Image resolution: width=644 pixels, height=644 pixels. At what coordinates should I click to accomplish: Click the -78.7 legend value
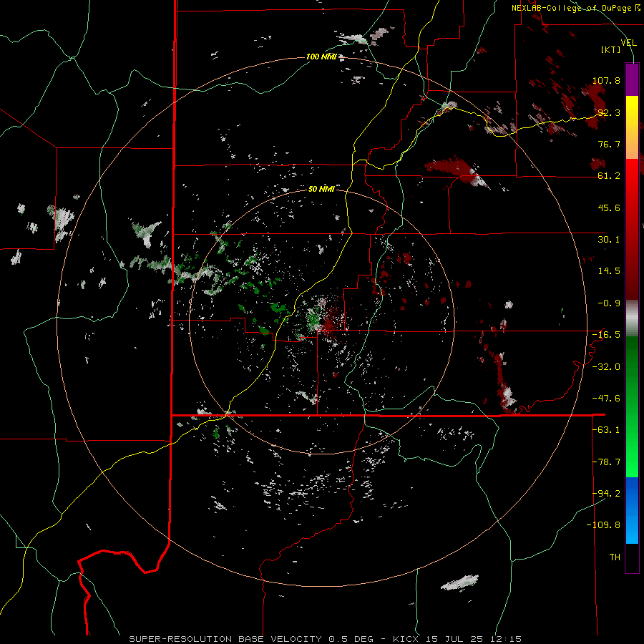coord(606,462)
